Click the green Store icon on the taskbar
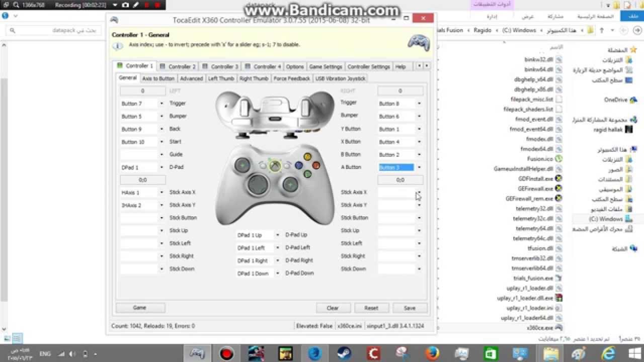Image resolution: width=644 pixels, height=362 pixels. coord(490,353)
